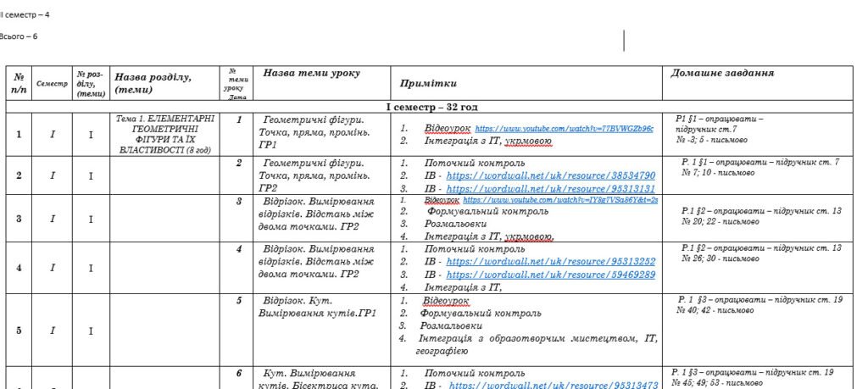Click the 'Семестр' column header
The width and height of the screenshot is (868, 389).
coord(52,84)
